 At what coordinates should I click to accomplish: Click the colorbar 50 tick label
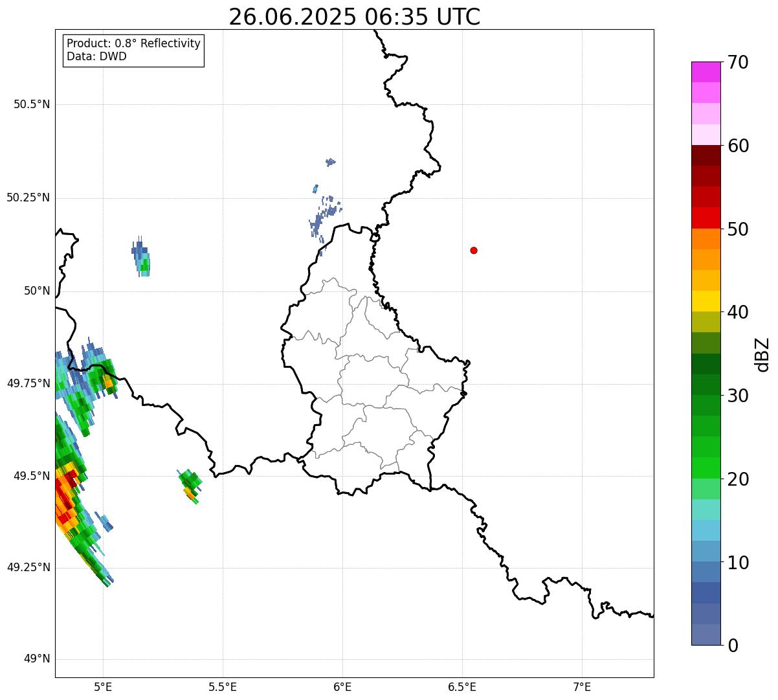coord(738,229)
